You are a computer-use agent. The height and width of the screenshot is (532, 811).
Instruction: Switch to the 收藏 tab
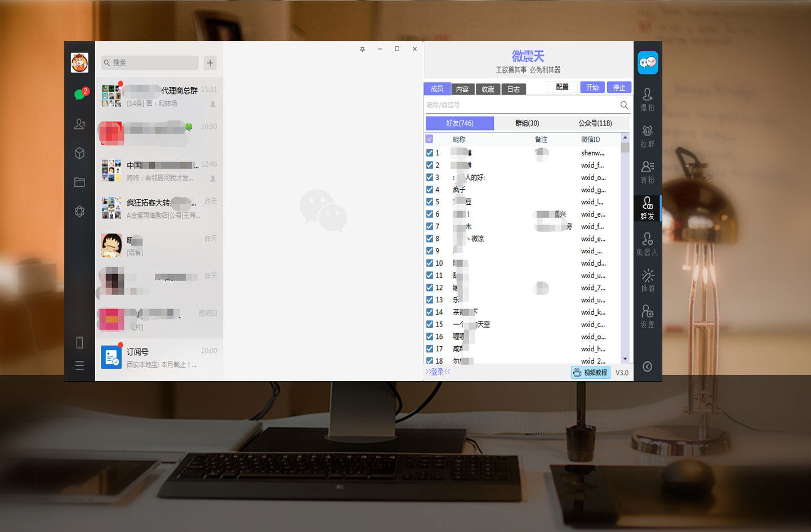(x=488, y=89)
